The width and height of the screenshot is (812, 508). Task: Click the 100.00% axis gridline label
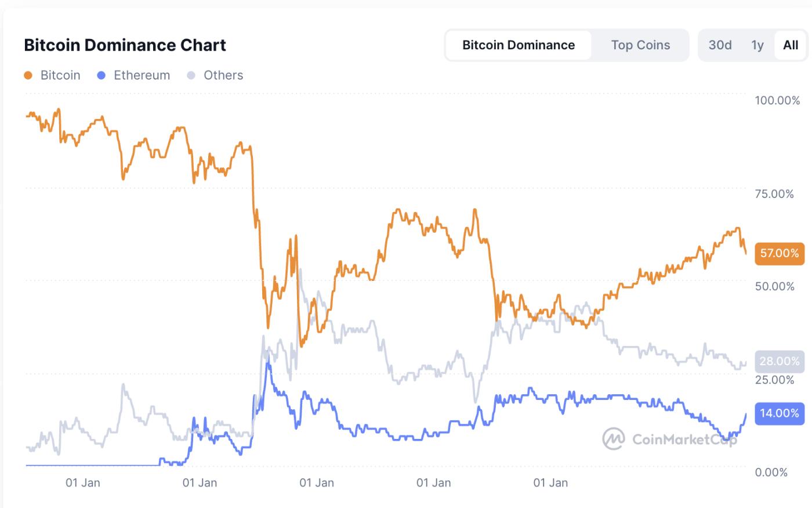coord(777,100)
